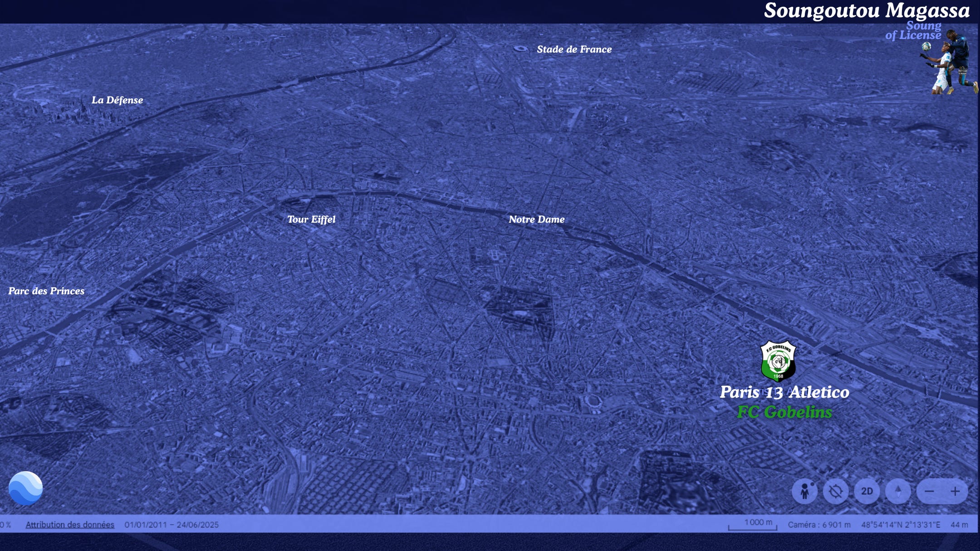Click the imagery date range 01/01/2011 – 24/06/2025
980x551 pixels.
click(171, 525)
